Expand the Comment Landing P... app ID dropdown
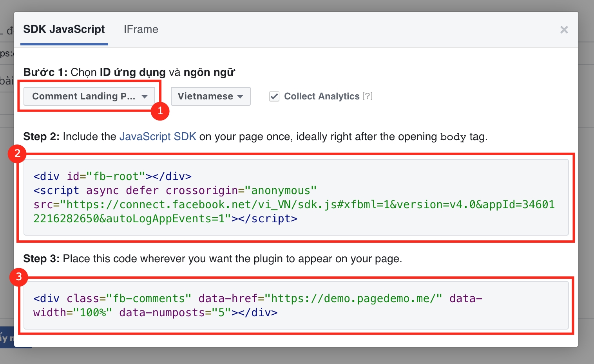594x364 pixels. (x=89, y=96)
